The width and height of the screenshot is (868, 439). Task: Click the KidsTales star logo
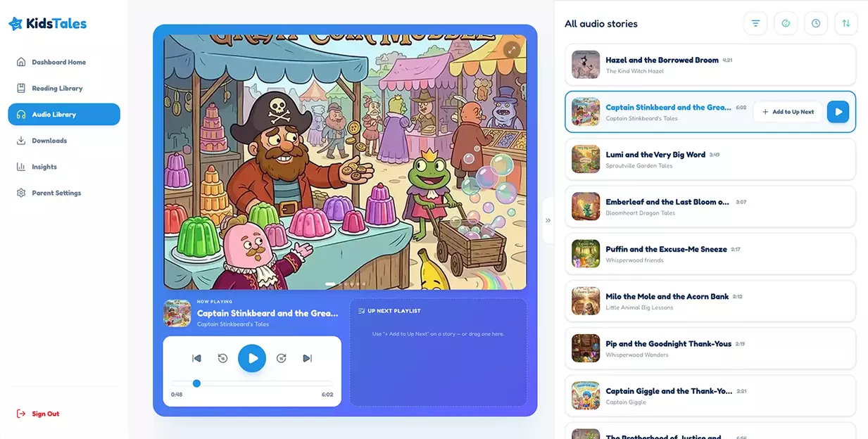tap(15, 23)
